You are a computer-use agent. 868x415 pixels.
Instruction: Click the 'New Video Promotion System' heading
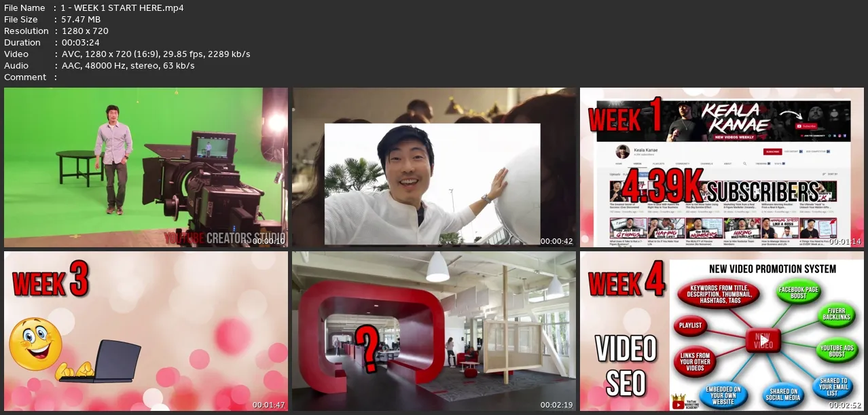coord(772,268)
